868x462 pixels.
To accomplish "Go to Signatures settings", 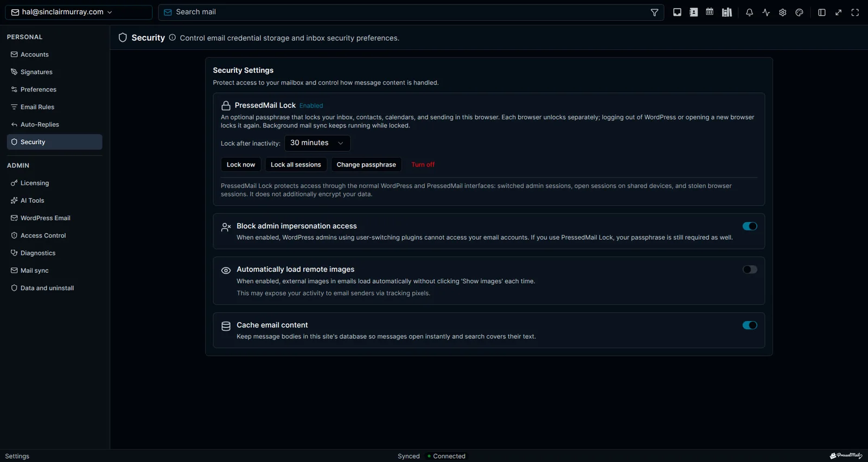I will click(54, 72).
